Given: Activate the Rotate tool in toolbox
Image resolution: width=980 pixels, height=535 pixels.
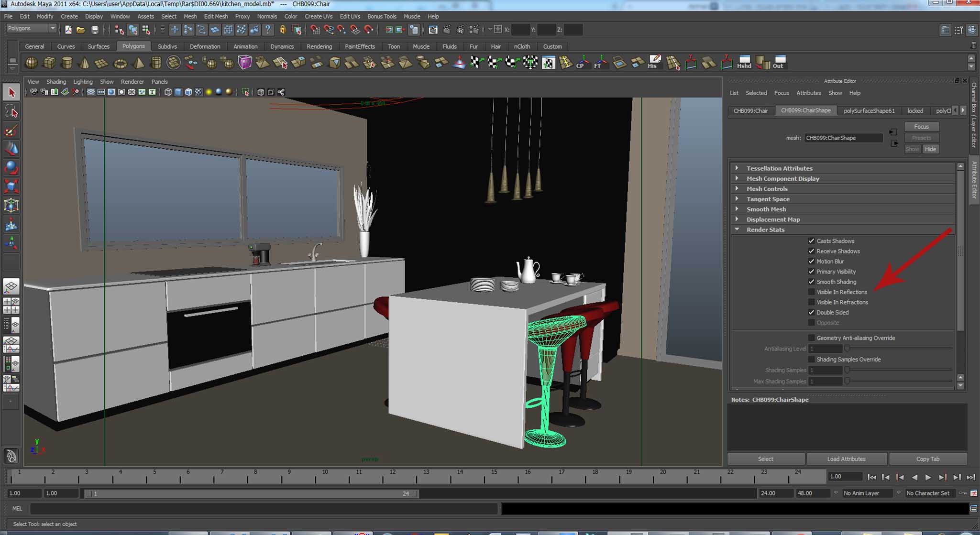Looking at the screenshot, I should pos(11,167).
